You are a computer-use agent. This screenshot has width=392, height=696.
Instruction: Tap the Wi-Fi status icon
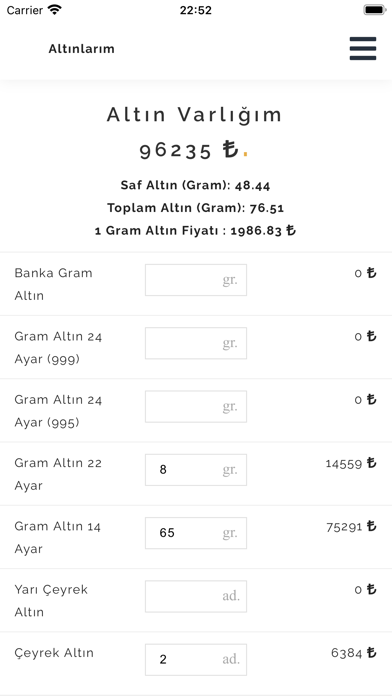coord(55,10)
